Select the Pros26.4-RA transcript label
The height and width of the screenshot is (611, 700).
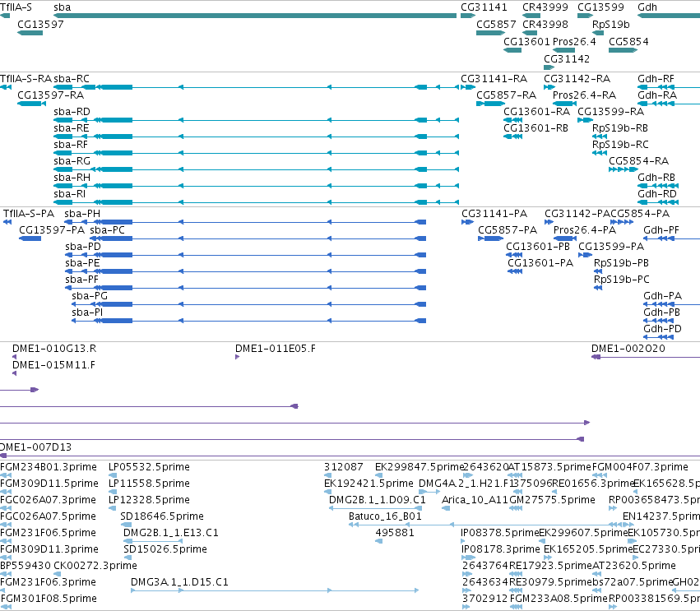click(x=584, y=95)
